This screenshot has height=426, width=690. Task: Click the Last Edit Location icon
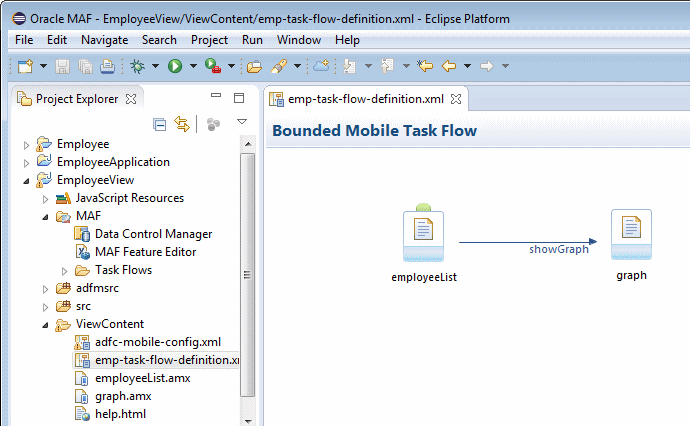[x=425, y=66]
